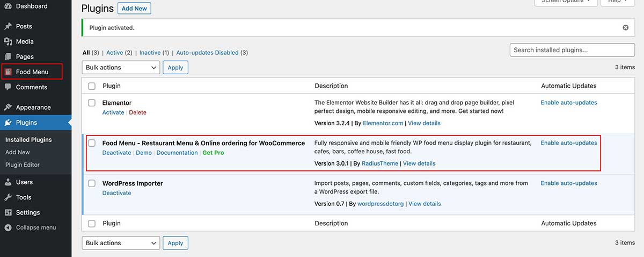This screenshot has width=644, height=257.
Task: Open Plugin Editor submenu item
Action: tap(23, 165)
